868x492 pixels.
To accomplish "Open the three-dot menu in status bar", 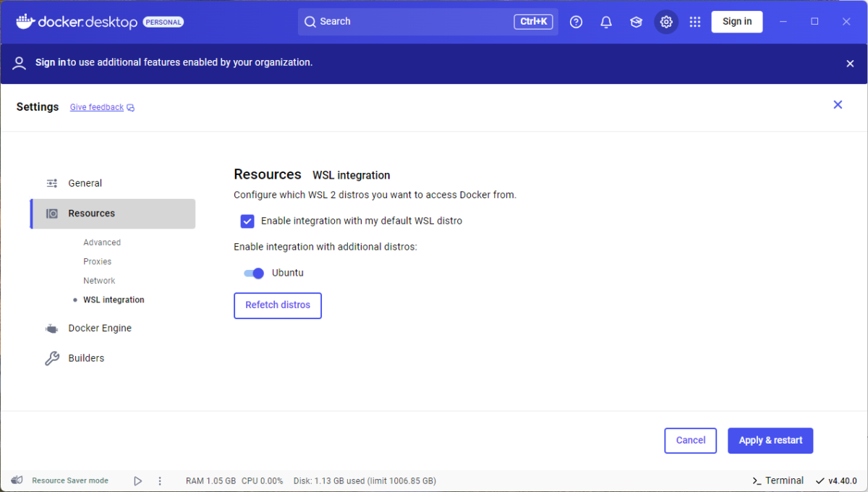I will [159, 480].
